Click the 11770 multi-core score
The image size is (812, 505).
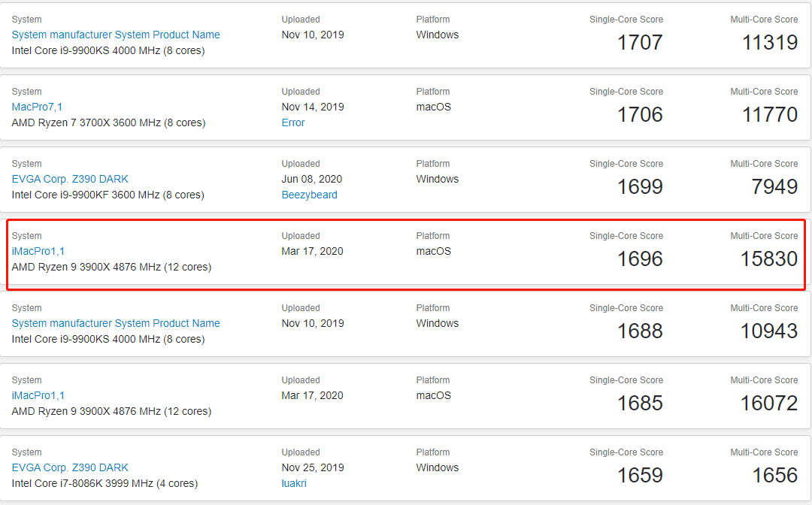770,115
